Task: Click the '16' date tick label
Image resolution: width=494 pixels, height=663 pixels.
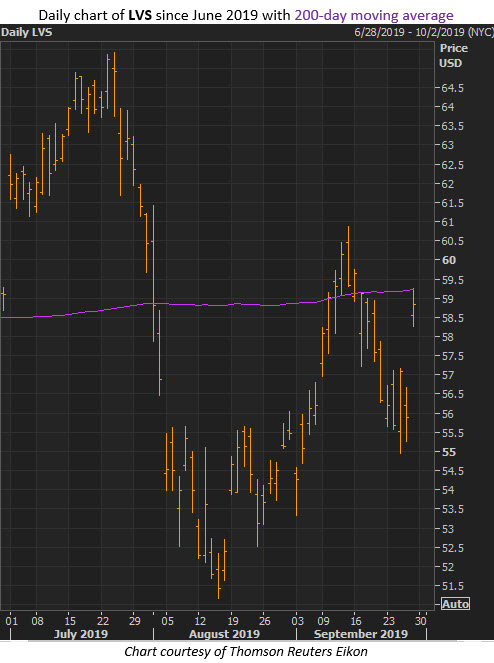Action: (x=356, y=621)
